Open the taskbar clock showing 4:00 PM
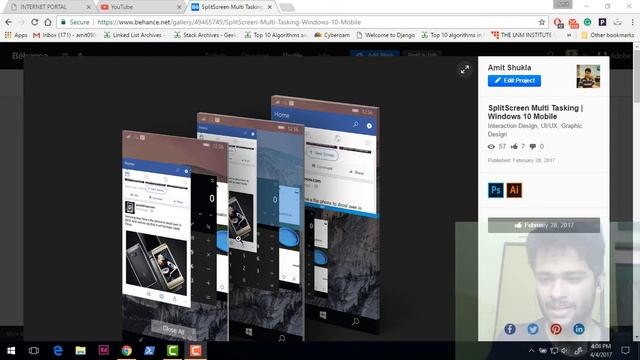The width and height of the screenshot is (640, 360). click(x=601, y=350)
